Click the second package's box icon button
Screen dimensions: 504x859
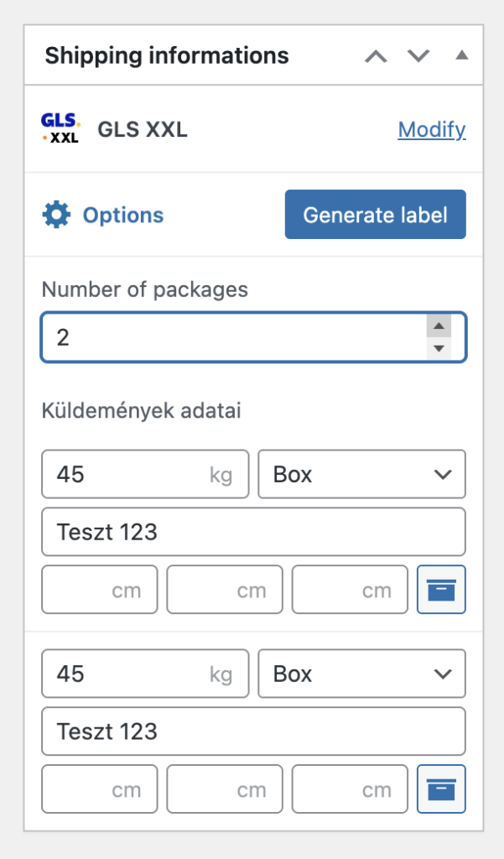click(441, 789)
